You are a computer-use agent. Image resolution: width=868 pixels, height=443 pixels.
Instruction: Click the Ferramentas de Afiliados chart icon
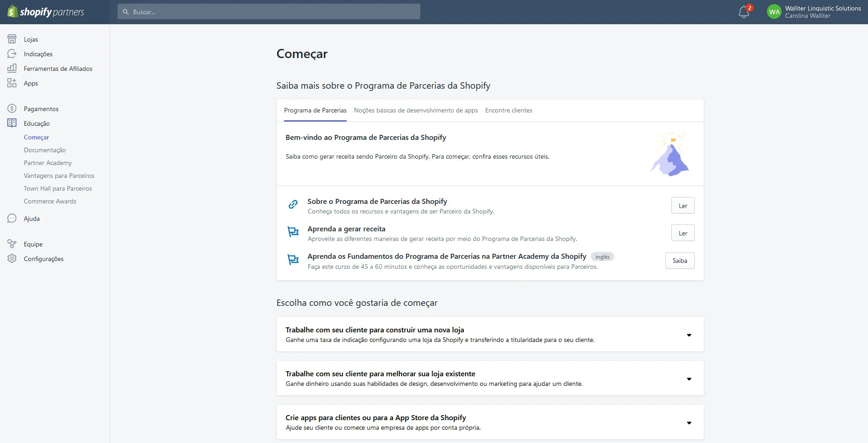pos(12,68)
